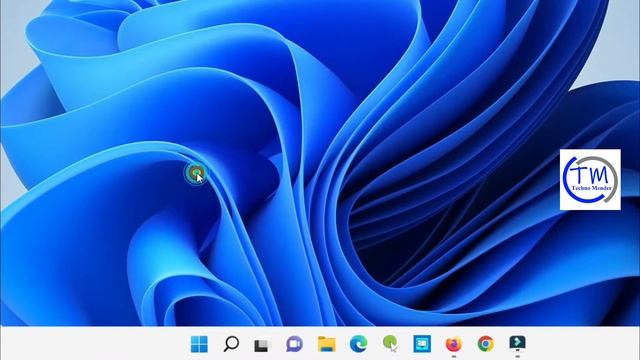Open the green cursor highlighter app
Screen dimensions: 640x360
point(390,343)
